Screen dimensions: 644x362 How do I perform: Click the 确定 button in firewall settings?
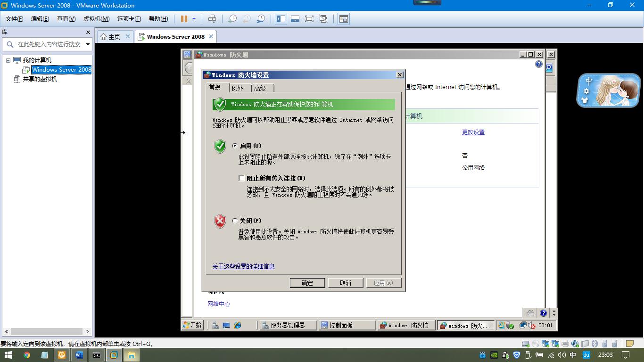point(307,283)
